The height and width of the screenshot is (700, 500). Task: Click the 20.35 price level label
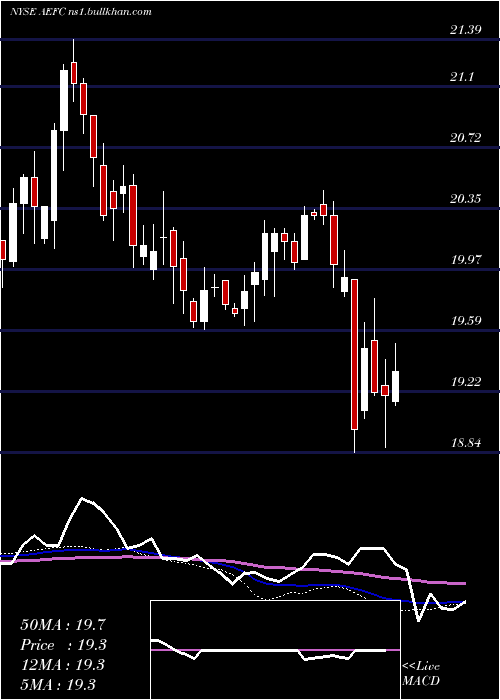click(465, 199)
